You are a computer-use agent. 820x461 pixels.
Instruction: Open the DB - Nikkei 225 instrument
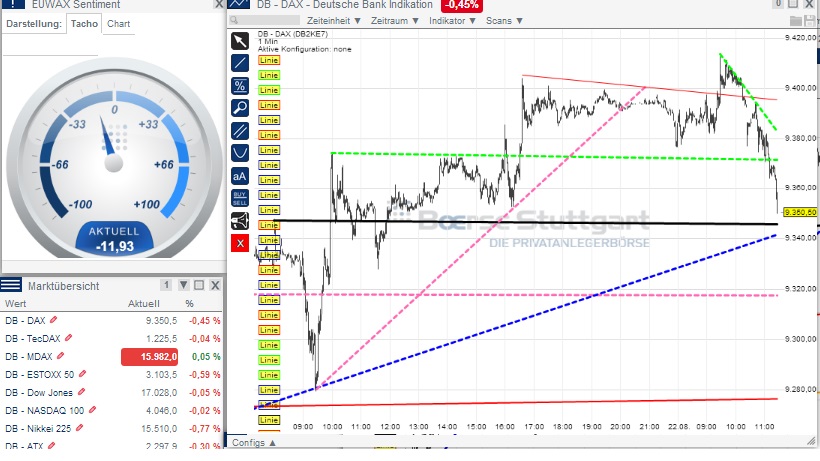(38, 429)
